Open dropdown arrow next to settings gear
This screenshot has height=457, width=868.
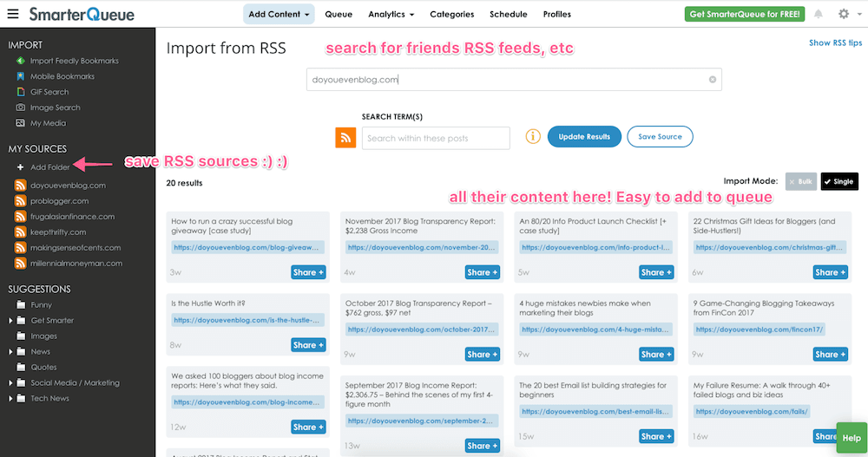pyautogui.click(x=859, y=15)
